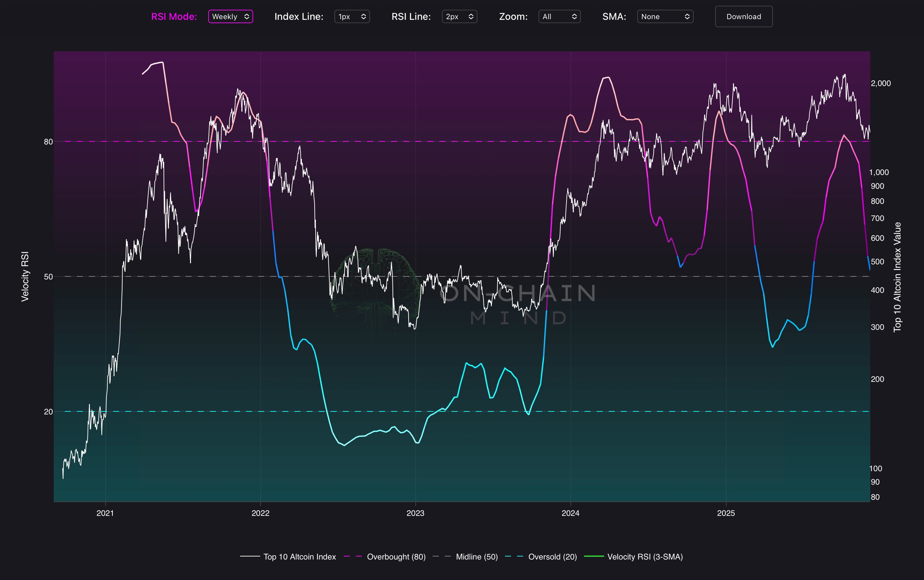Toggle Midline (50) legend entry

[476, 556]
